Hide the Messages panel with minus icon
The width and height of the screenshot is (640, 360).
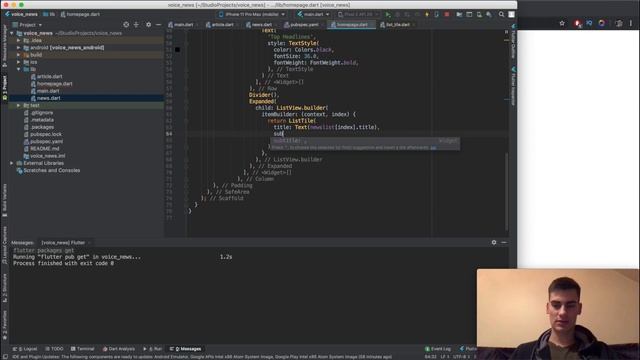(504, 242)
